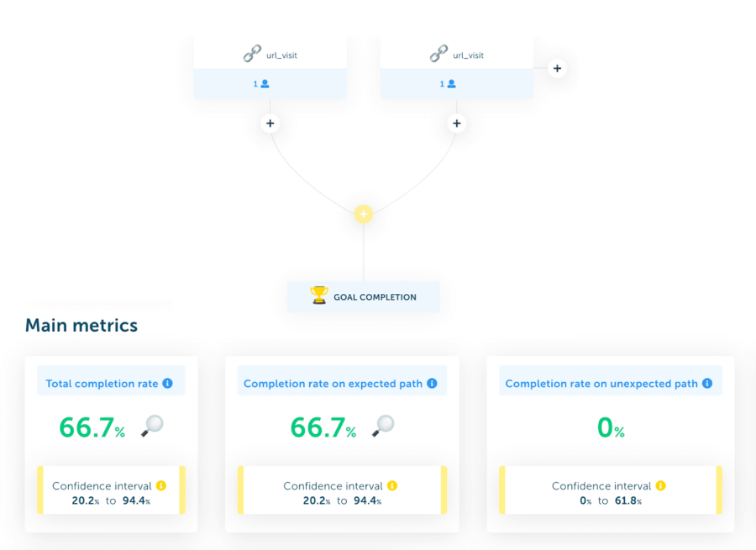
Task: Click Completion rate on unexpected path heading
Action: (x=601, y=384)
